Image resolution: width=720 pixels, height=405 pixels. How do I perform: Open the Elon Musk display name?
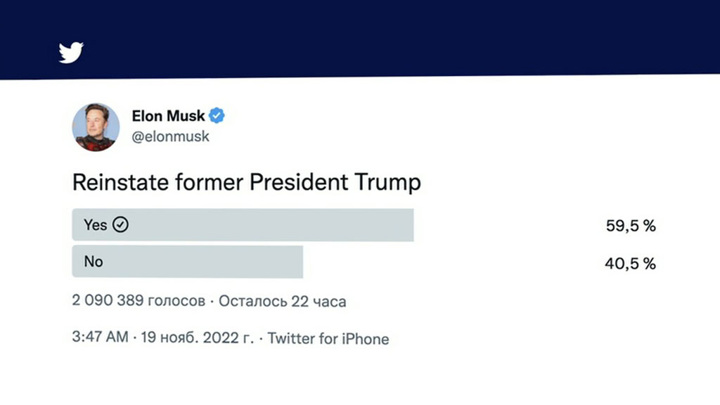pos(168,116)
